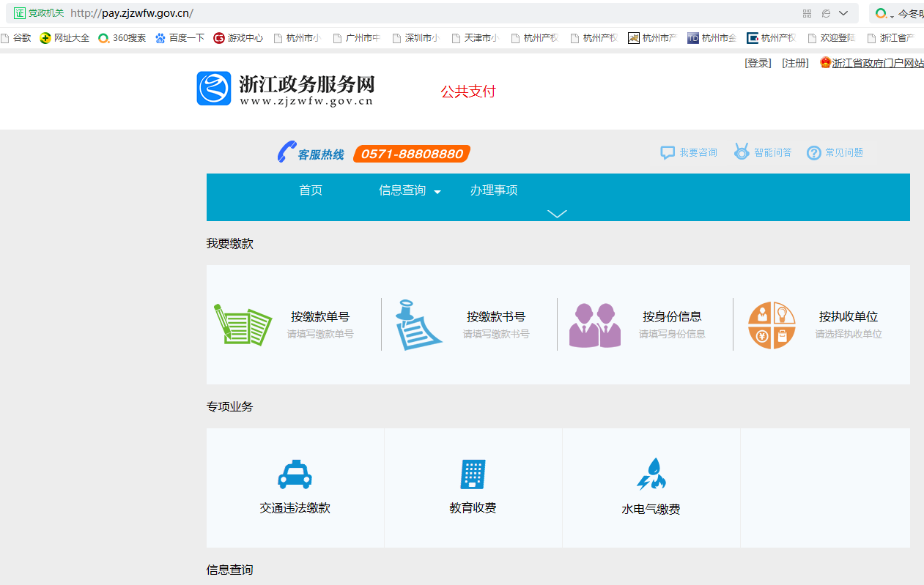The width and height of the screenshot is (924, 585).
Task: Click the 教育收费 text label
Action: click(x=473, y=507)
